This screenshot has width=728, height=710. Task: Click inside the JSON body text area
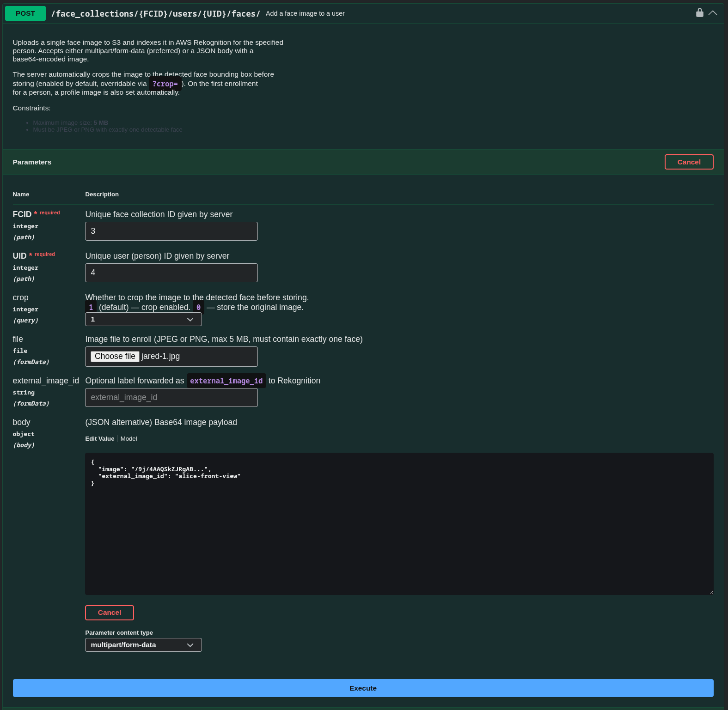click(x=399, y=524)
